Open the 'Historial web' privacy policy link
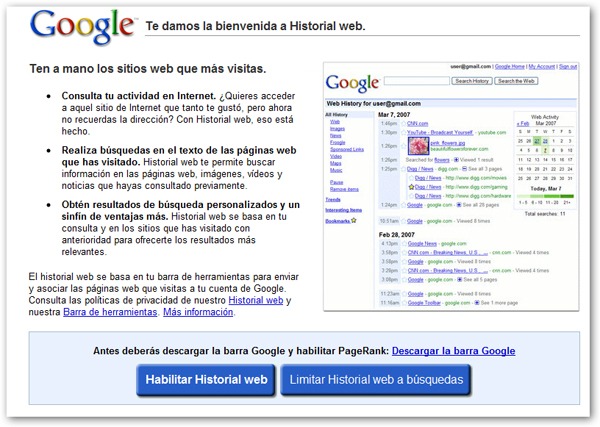 click(x=256, y=300)
